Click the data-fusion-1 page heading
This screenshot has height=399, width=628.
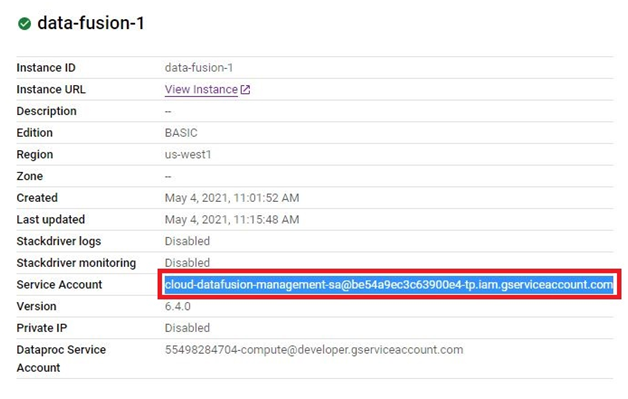[91, 23]
